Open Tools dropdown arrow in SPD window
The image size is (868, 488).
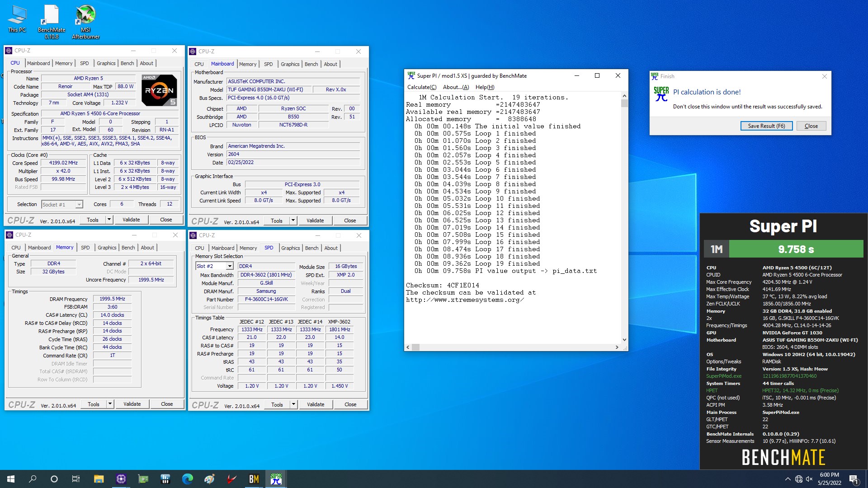(x=293, y=404)
